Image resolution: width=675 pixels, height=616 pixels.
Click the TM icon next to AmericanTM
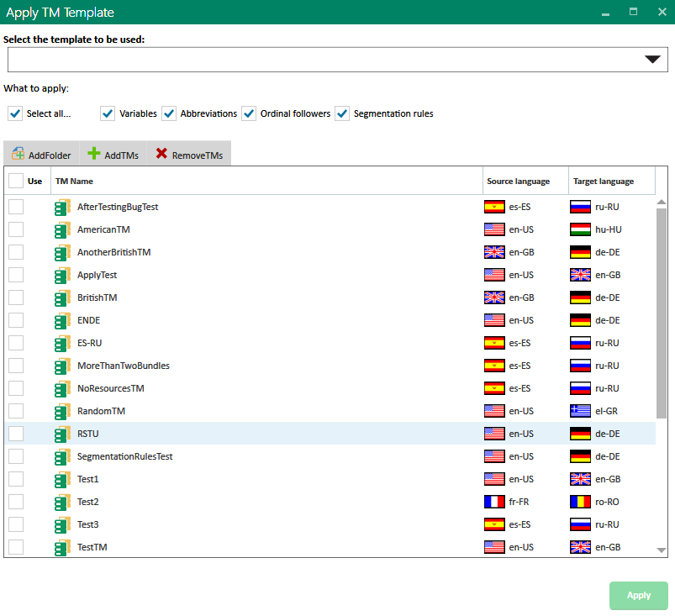point(62,230)
